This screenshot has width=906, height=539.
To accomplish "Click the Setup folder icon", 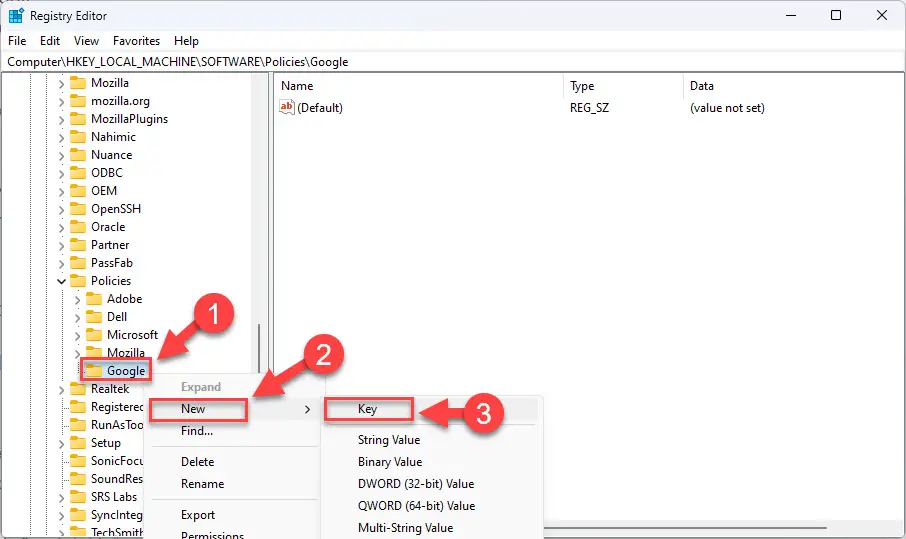I will pyautogui.click(x=78, y=443).
